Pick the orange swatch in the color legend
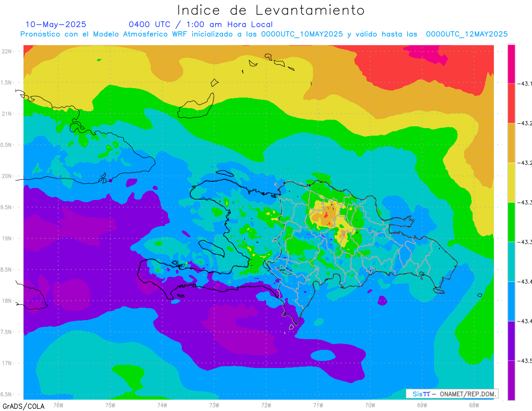Image resolution: width=532 pixels, height=411 pixels. 511,143
